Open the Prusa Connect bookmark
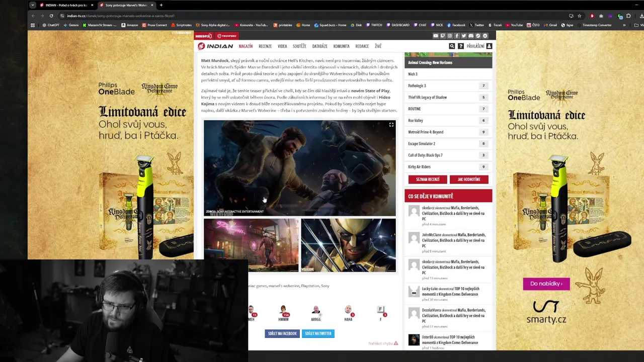Screen dimensions: 644x362 coord(155,25)
